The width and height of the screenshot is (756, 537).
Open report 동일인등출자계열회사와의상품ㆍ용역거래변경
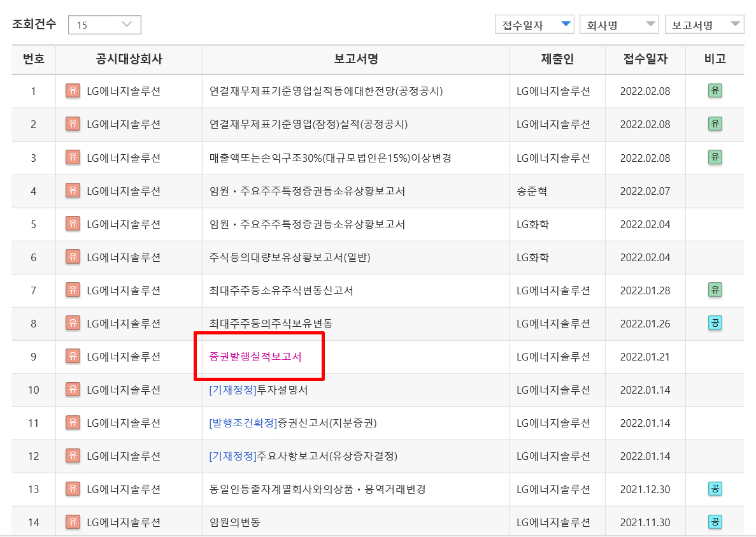tap(317, 489)
